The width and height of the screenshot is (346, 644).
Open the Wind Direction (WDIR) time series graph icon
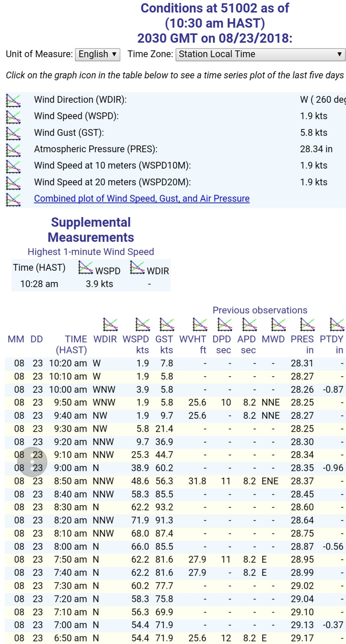click(13, 101)
